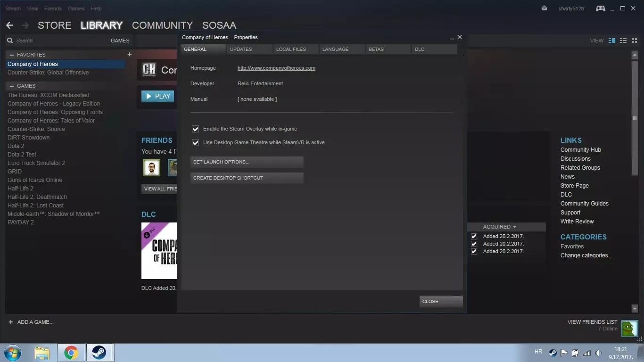Viewport: 644px width, 362px height.
Task: Switch library to grid view icon
Action: pyautogui.click(x=634, y=41)
